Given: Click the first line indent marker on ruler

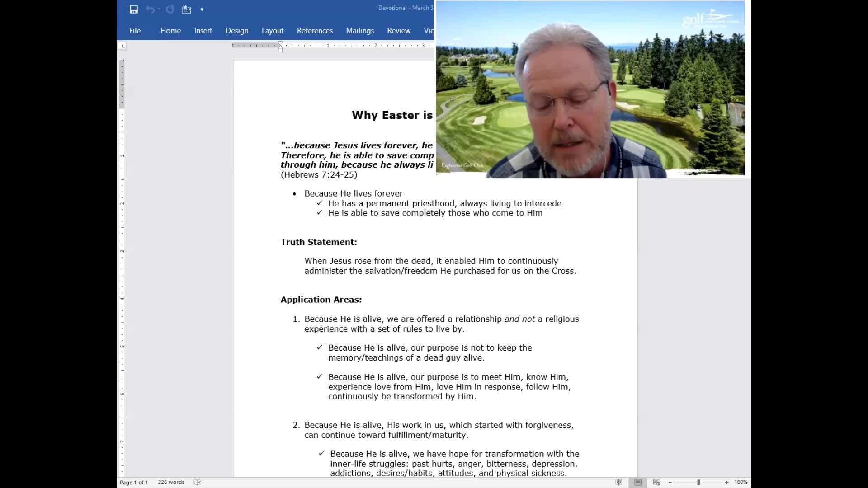Looking at the screenshot, I should [x=280, y=43].
